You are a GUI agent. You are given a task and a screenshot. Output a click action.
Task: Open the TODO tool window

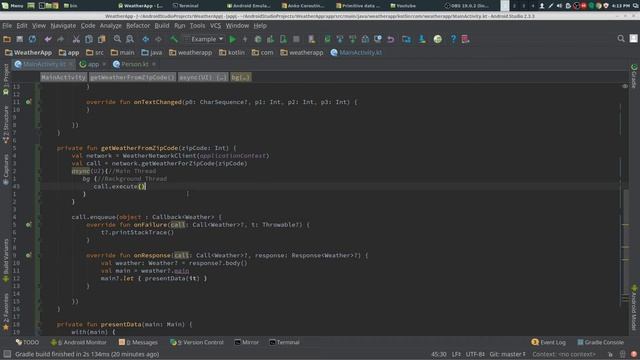(x=27, y=342)
